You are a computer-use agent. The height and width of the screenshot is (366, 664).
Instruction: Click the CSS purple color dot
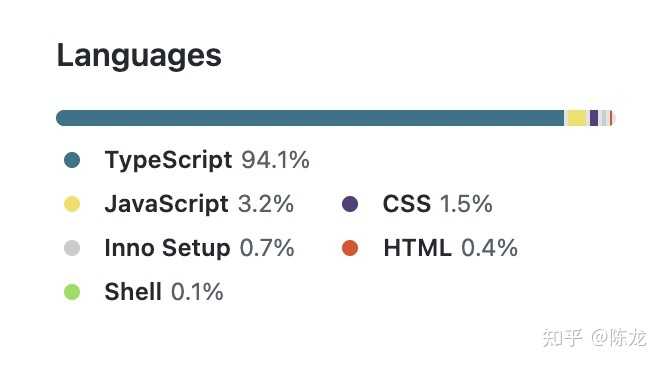pos(350,204)
